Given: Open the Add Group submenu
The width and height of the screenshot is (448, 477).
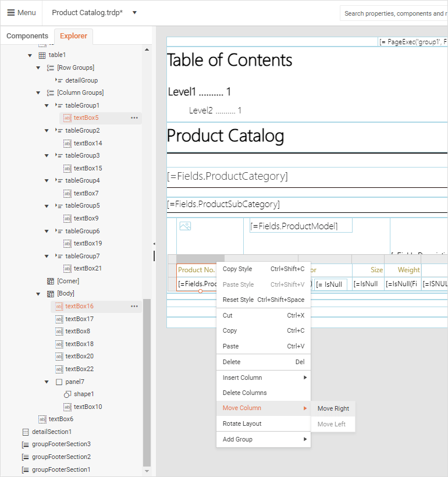Looking at the screenshot, I should pyautogui.click(x=264, y=439).
